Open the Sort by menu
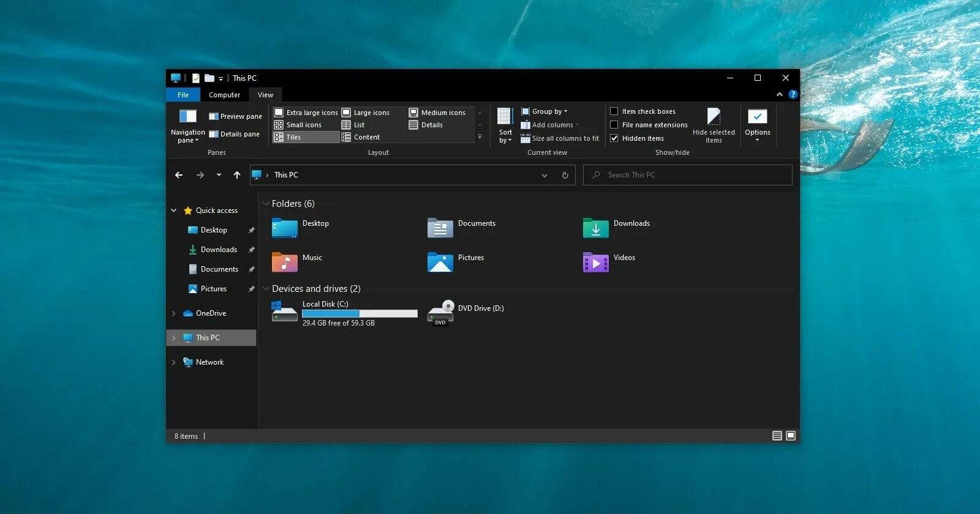 [x=505, y=125]
